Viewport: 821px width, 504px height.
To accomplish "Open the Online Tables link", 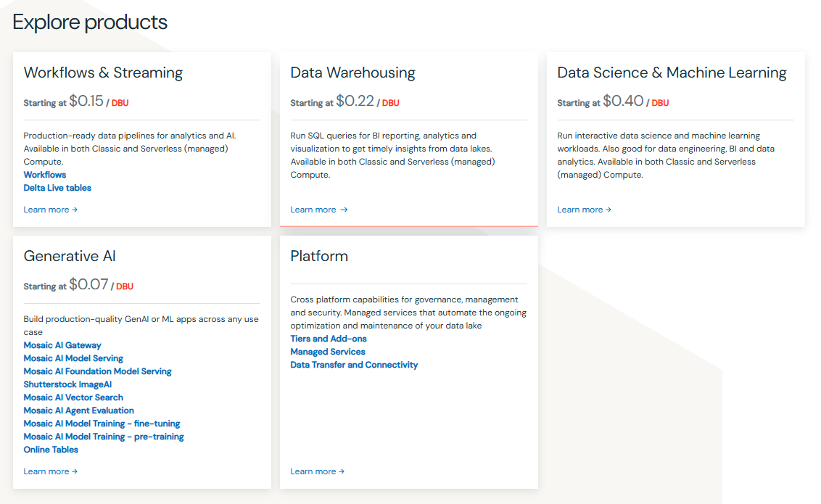I will 51,449.
